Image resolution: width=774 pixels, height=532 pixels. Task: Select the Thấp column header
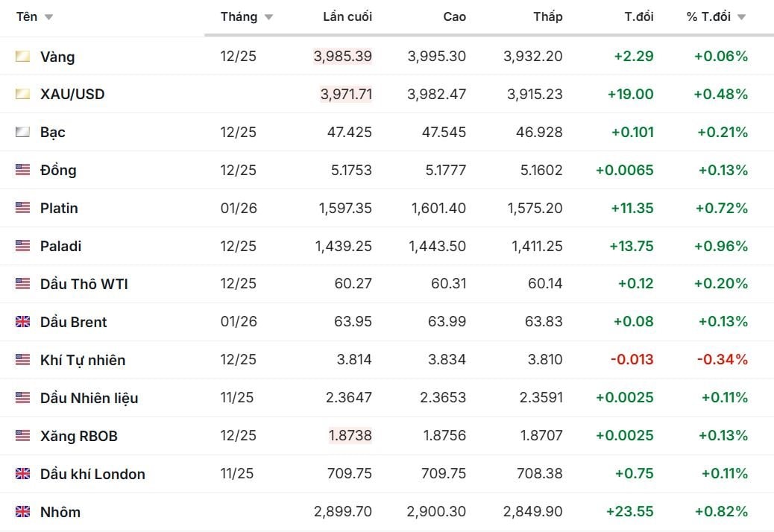click(x=547, y=16)
